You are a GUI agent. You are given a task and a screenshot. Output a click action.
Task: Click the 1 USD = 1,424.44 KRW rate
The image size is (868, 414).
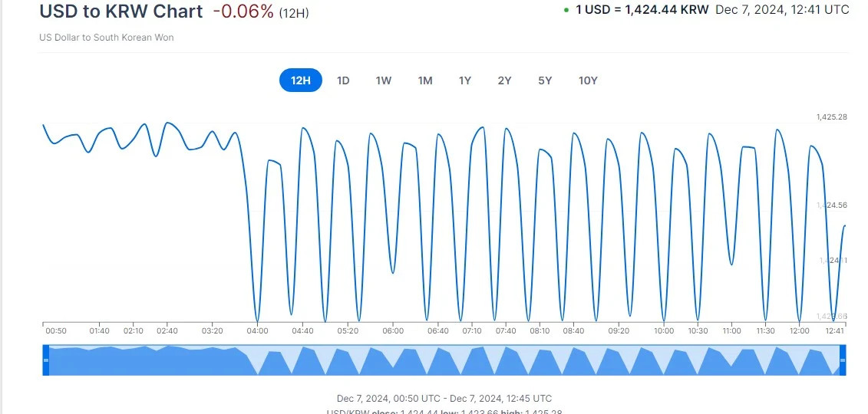[x=642, y=10]
